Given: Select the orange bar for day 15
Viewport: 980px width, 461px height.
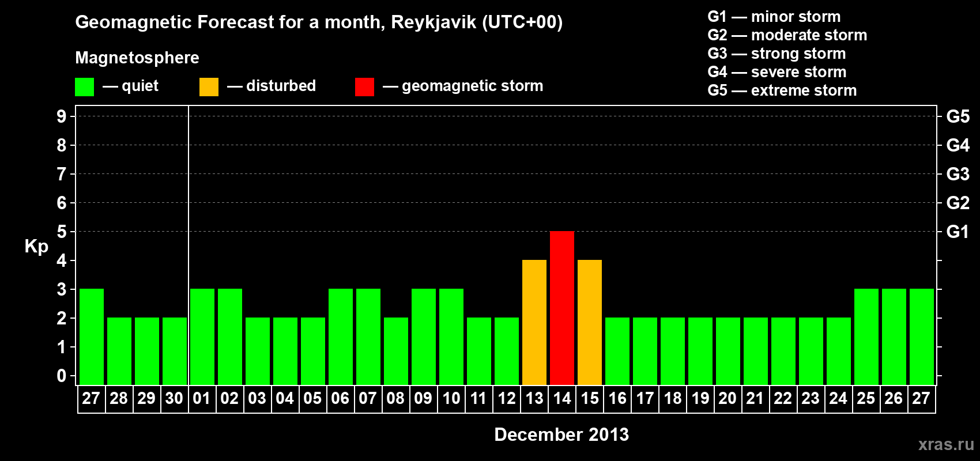Looking at the screenshot, I should coord(590,322).
